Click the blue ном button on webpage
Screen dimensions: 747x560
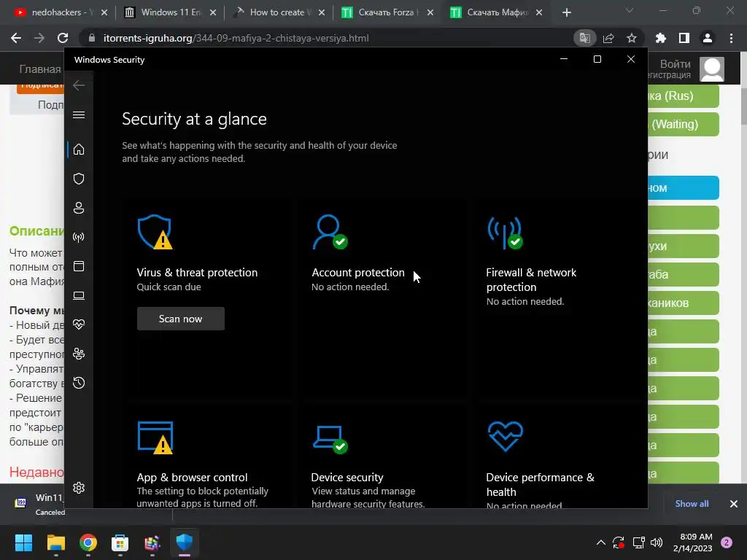(x=683, y=187)
